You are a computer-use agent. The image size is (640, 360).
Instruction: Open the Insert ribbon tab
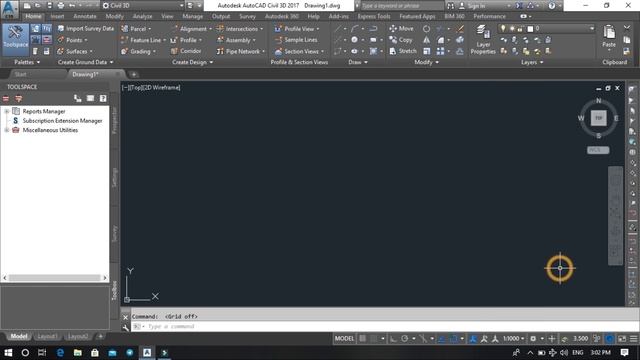[x=57, y=16]
